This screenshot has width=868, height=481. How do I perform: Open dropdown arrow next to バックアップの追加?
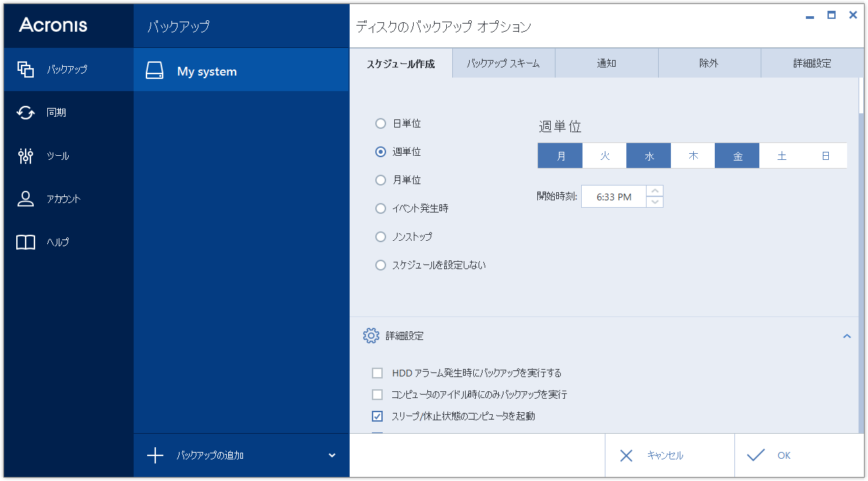(x=332, y=455)
